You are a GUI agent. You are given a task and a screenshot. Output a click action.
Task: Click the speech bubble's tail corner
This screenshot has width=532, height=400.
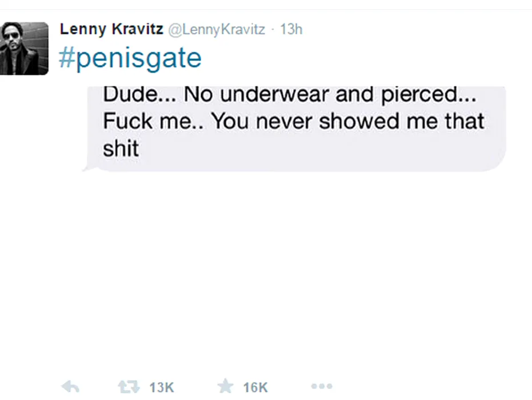pyautogui.click(x=86, y=169)
